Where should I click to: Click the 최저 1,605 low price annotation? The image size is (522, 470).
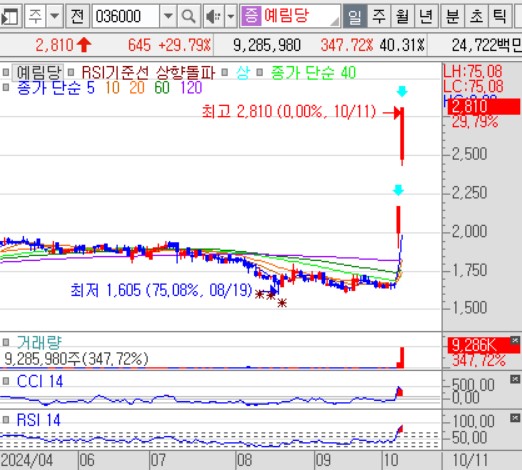point(161,290)
